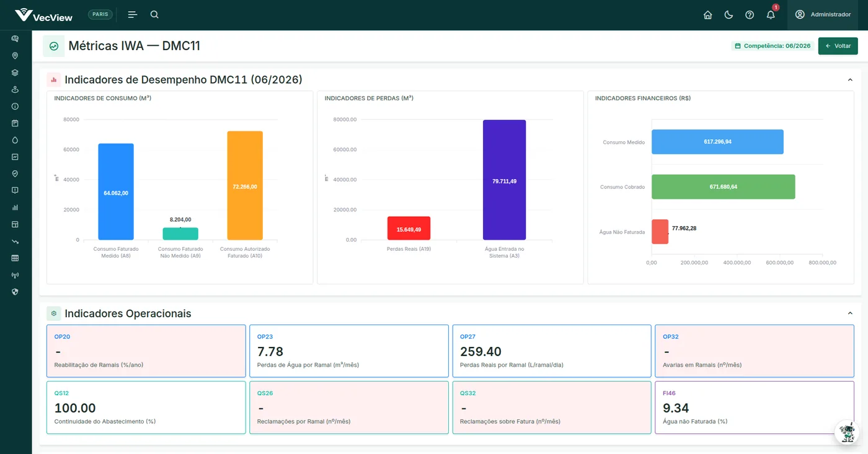Click the blue Consumo Faturado Medido bar
Viewport: 868px width, 454px height.
pyautogui.click(x=116, y=191)
